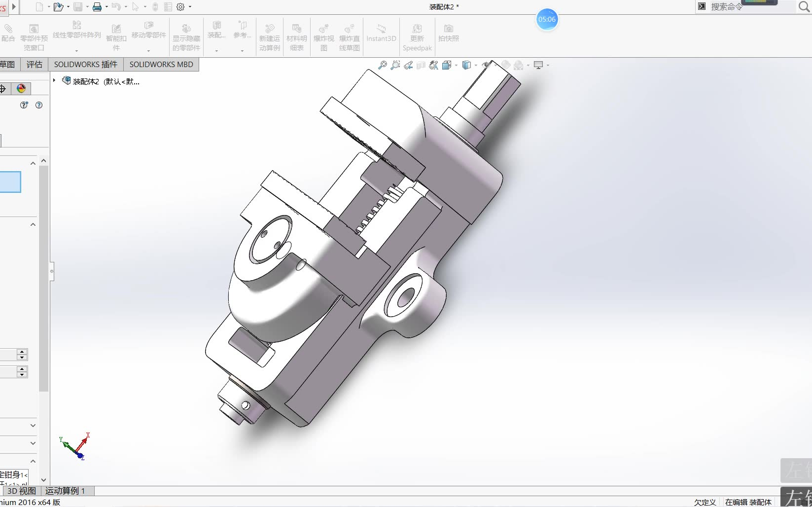Expand the 装配体2 feature tree node
The image size is (812, 507).
[54, 80]
